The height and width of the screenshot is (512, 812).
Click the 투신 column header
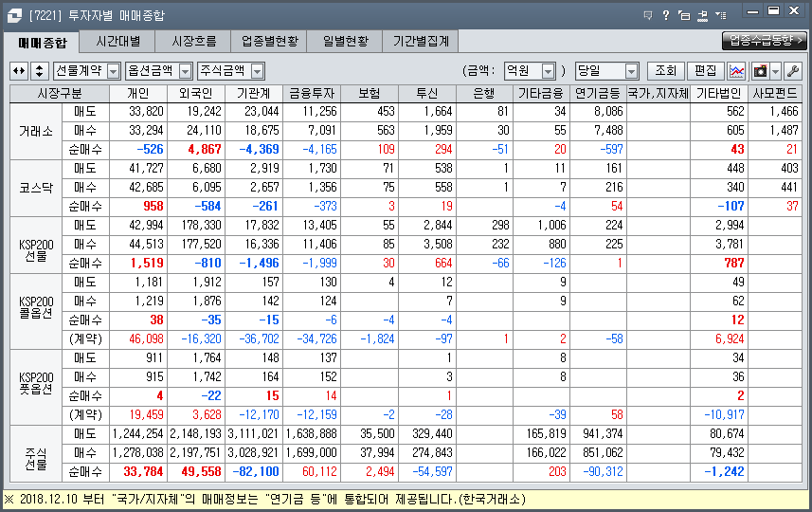(427, 94)
